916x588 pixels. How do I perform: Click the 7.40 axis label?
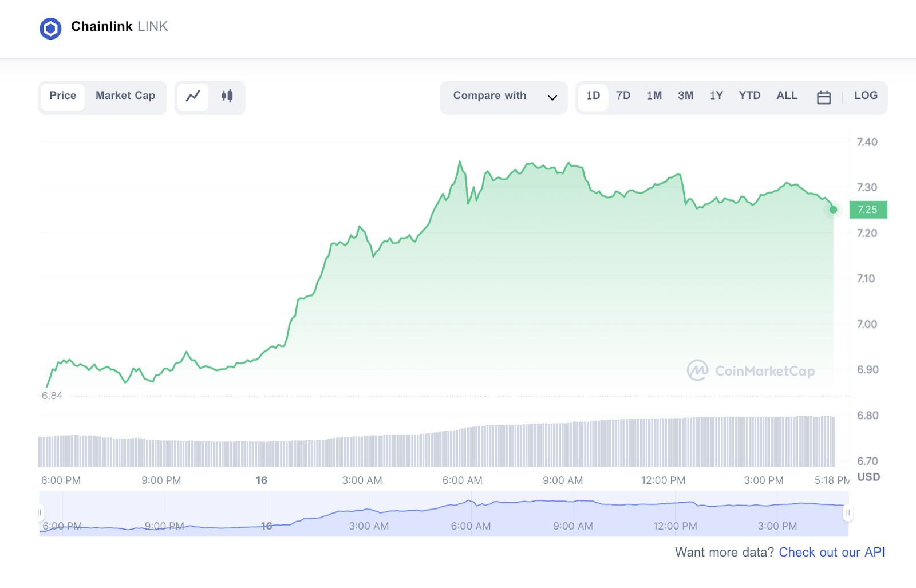(867, 142)
